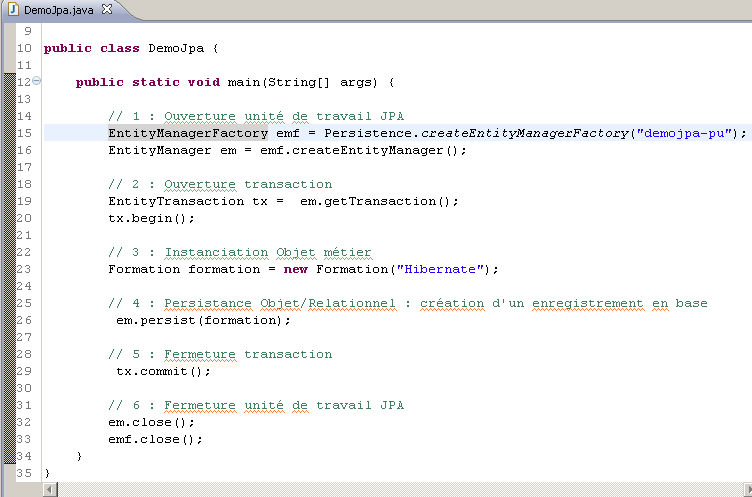Click the horizontal scrollbar track
Viewport: 752px width, 497px height.
coord(400,489)
